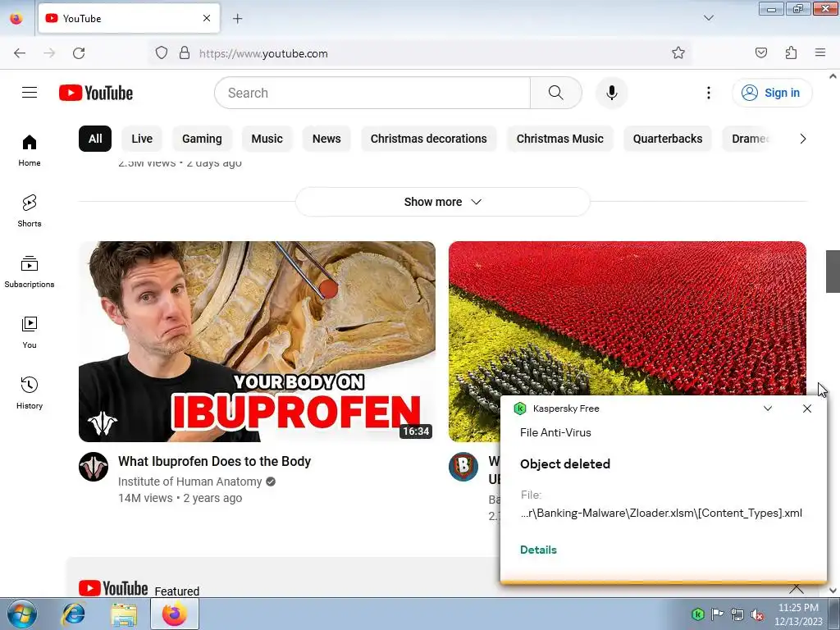Close the Kaspersky Free notification
The width and height of the screenshot is (840, 630).
coord(807,409)
